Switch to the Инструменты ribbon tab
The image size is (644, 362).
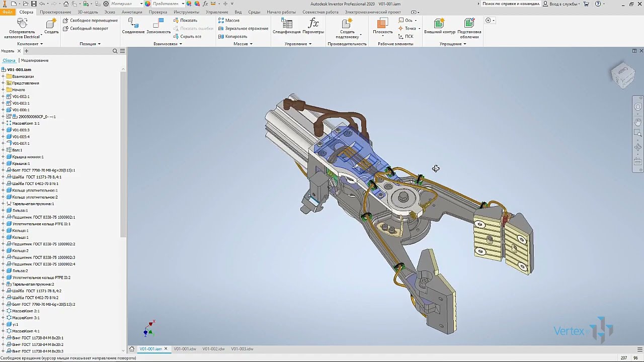[x=186, y=12]
